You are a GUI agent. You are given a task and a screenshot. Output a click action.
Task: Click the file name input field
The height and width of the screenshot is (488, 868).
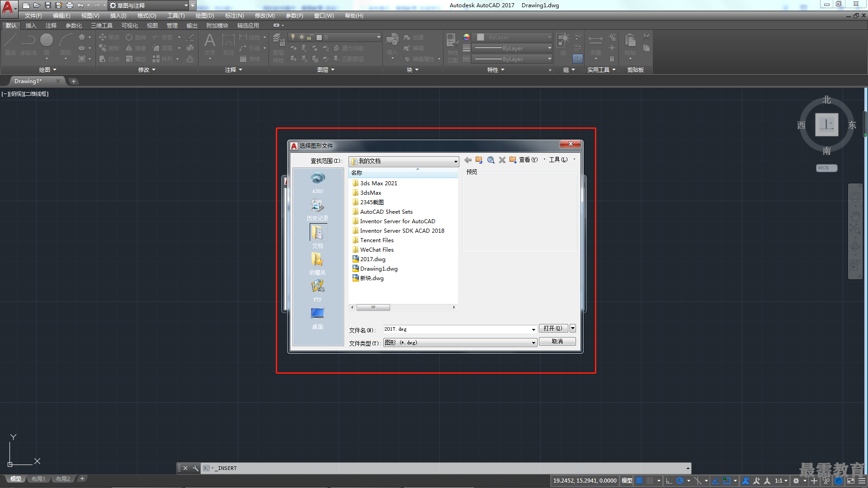click(x=457, y=329)
